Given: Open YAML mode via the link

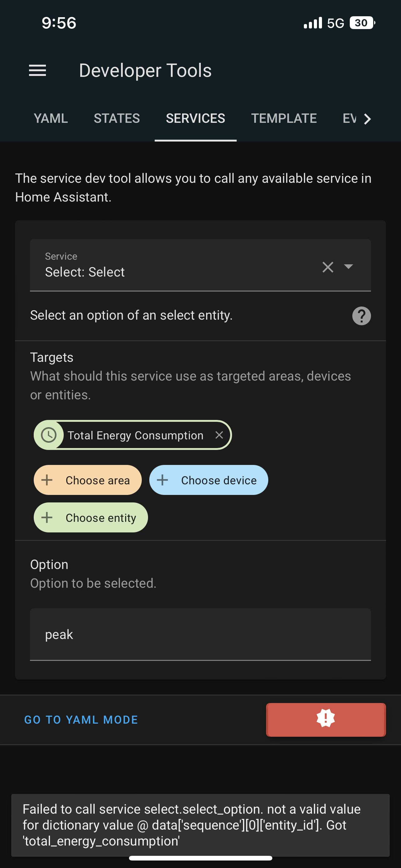Looking at the screenshot, I should click(81, 719).
